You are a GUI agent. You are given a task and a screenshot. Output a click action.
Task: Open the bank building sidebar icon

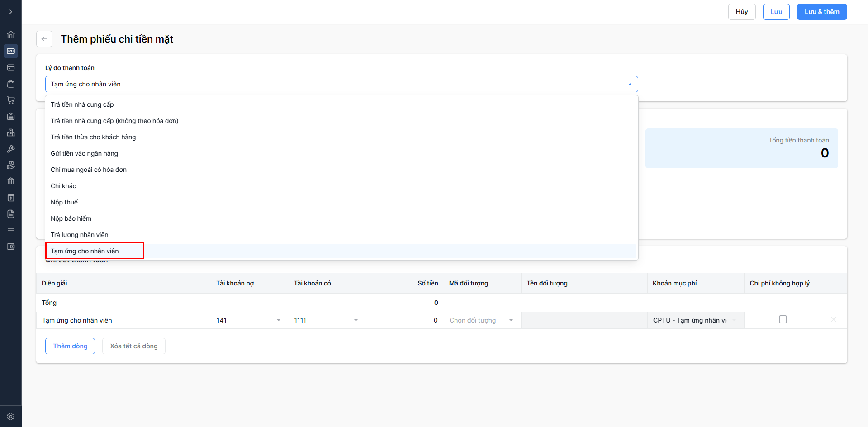(x=11, y=181)
